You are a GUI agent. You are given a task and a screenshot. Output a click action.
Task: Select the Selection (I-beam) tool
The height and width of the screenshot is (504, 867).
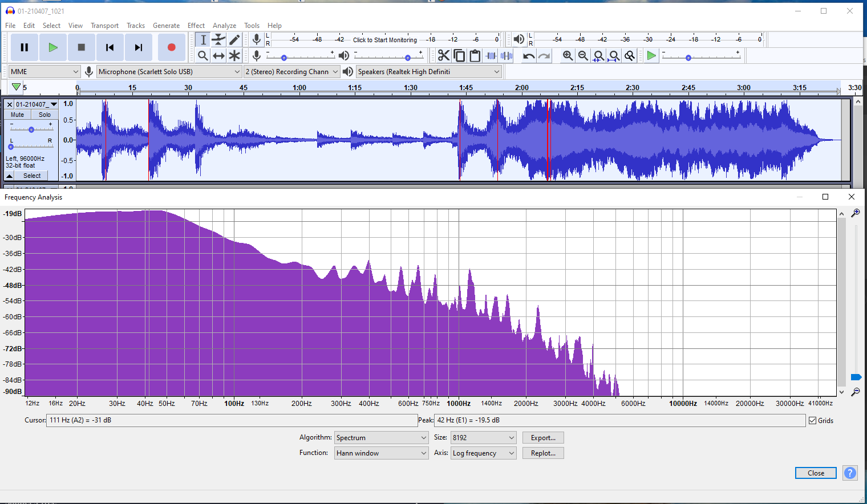pyautogui.click(x=203, y=39)
